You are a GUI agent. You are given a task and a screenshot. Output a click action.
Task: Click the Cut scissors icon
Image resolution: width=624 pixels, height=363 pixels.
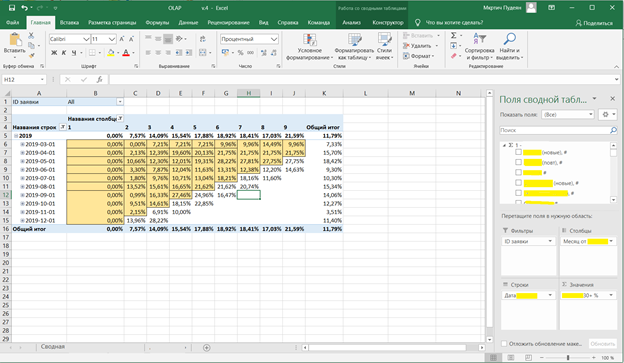pyautogui.click(x=31, y=36)
